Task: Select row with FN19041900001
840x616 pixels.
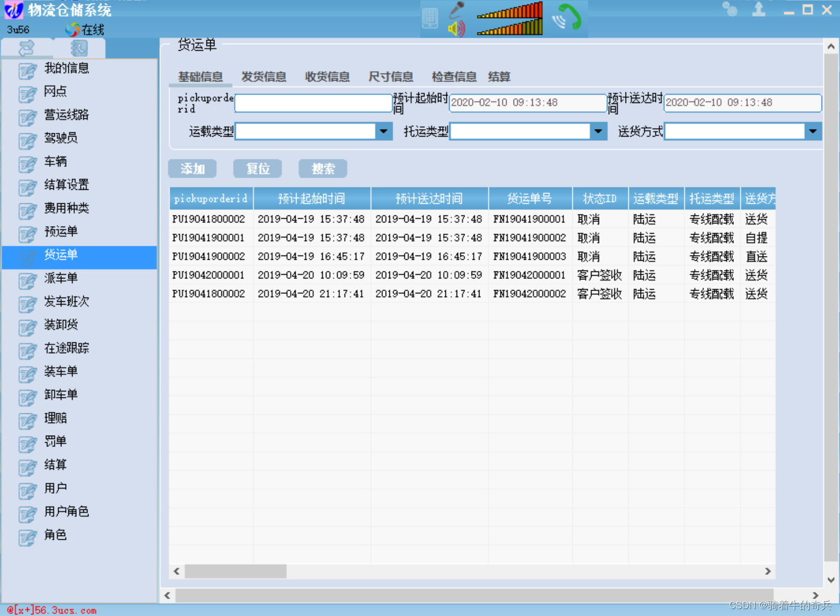Action: 472,219
